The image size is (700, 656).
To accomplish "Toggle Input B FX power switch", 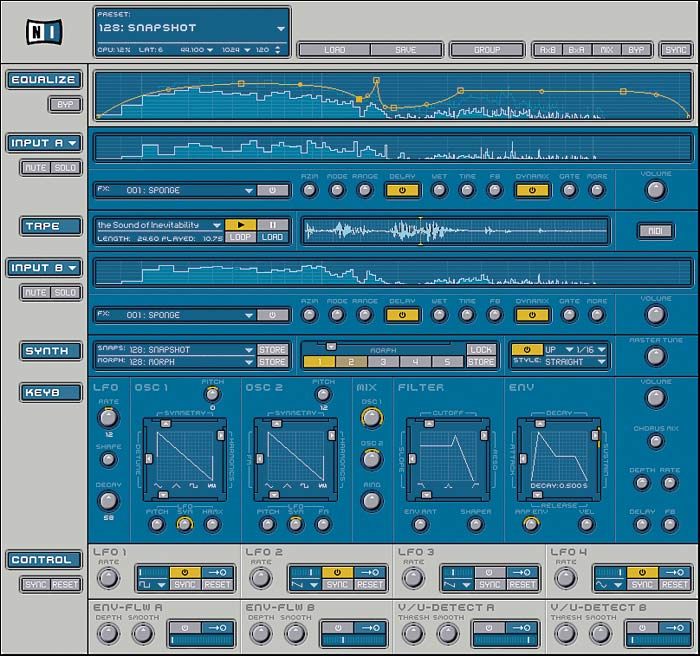I will pyautogui.click(x=272, y=315).
